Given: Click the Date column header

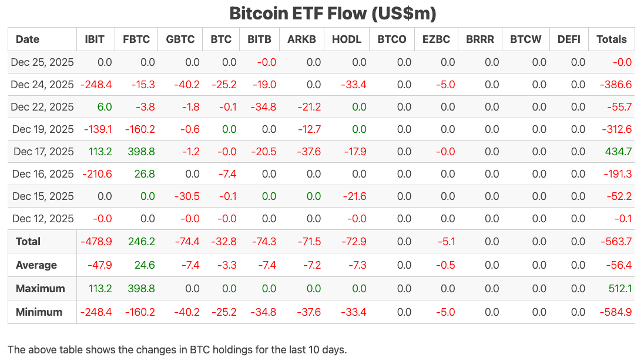Looking at the screenshot, I should 28,39.
